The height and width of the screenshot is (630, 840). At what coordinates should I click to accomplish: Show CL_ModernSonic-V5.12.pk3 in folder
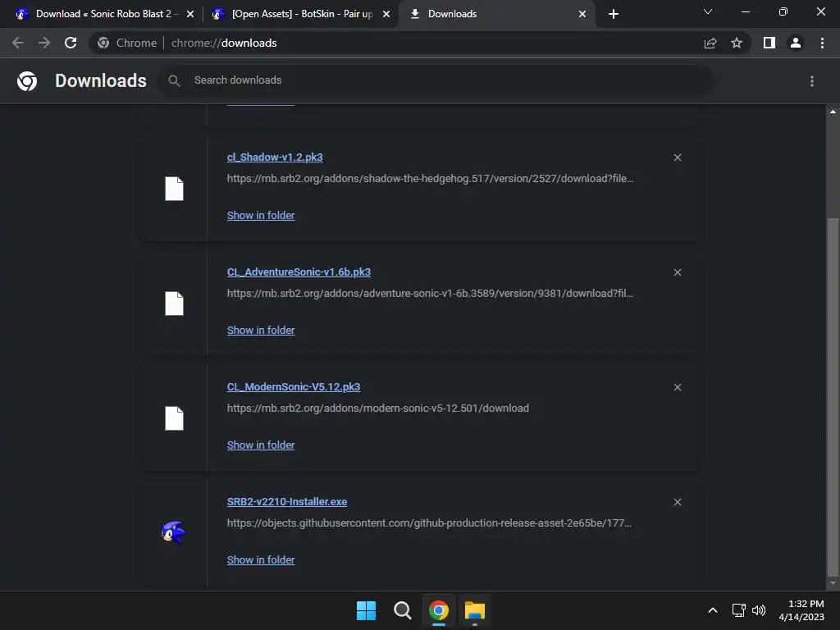point(261,445)
